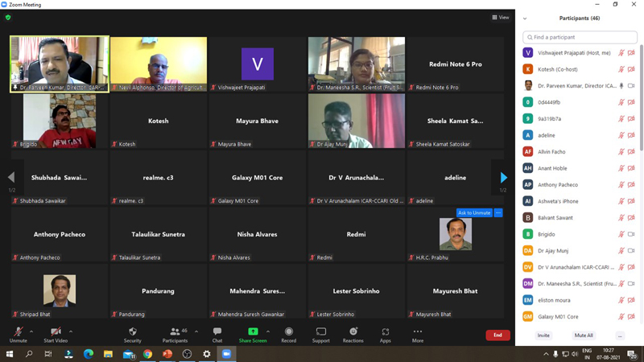
Task: Open Google Chrome from taskbar
Action: point(147,354)
